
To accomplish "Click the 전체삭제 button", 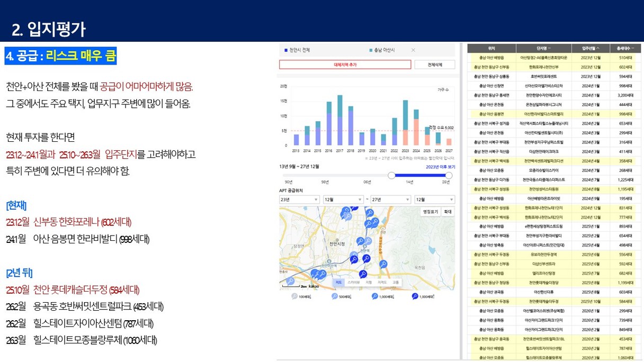I will pos(434,65).
